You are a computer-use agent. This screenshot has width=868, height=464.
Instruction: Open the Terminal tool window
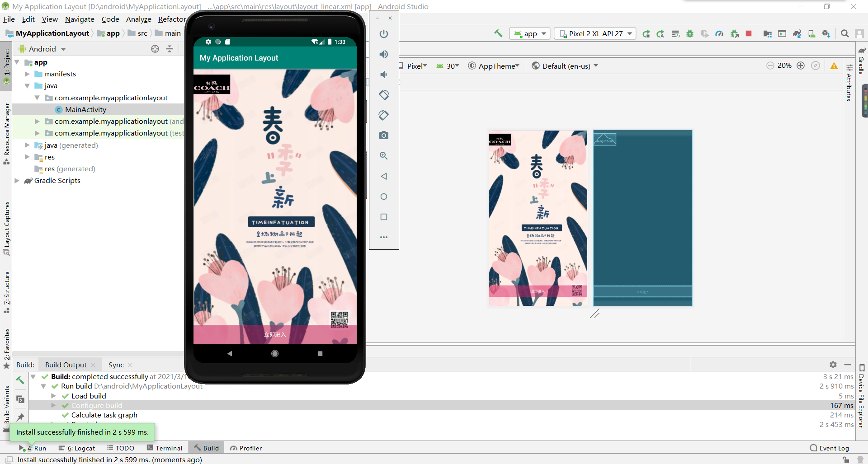pos(165,448)
